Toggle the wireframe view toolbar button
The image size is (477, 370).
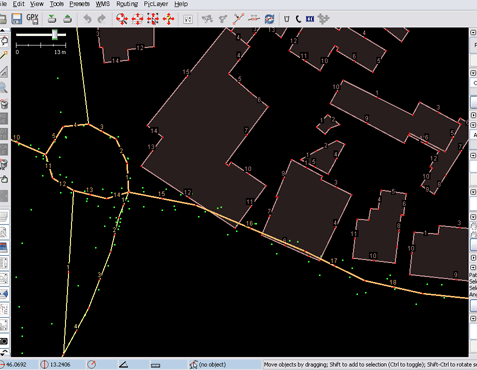pos(188,19)
